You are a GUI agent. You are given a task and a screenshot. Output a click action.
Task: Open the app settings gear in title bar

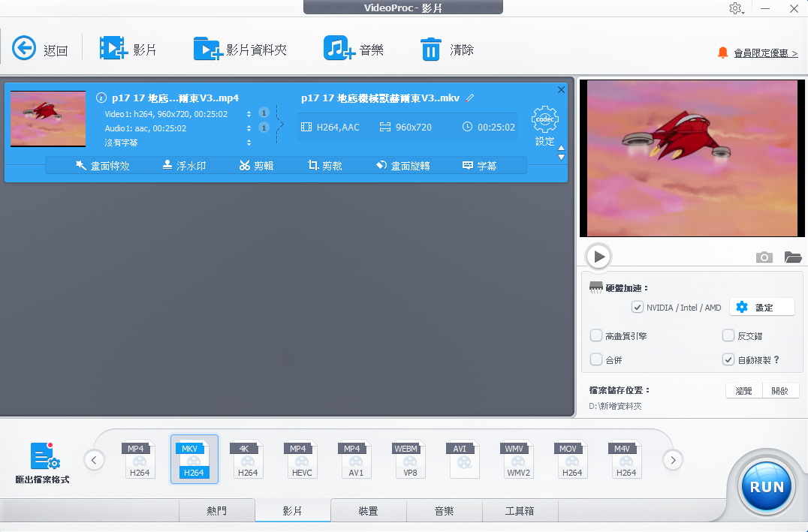coord(735,8)
